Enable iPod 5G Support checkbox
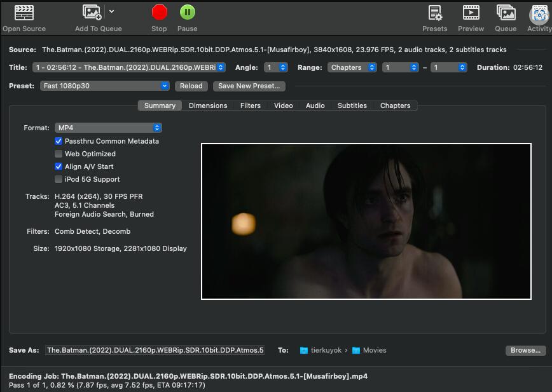 59,179
